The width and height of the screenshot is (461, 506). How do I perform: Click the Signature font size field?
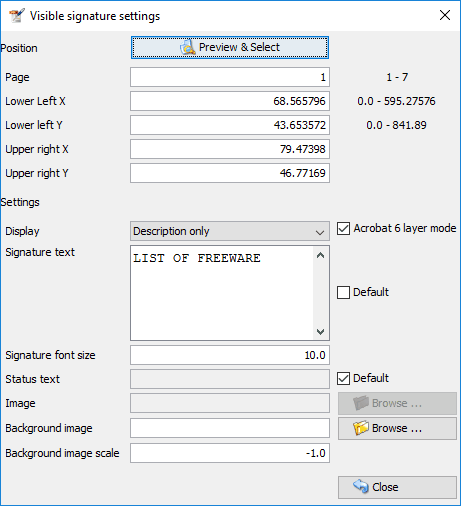(230, 355)
